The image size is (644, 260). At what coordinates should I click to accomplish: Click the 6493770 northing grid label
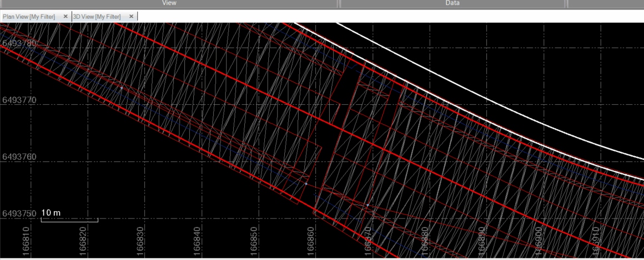point(19,100)
